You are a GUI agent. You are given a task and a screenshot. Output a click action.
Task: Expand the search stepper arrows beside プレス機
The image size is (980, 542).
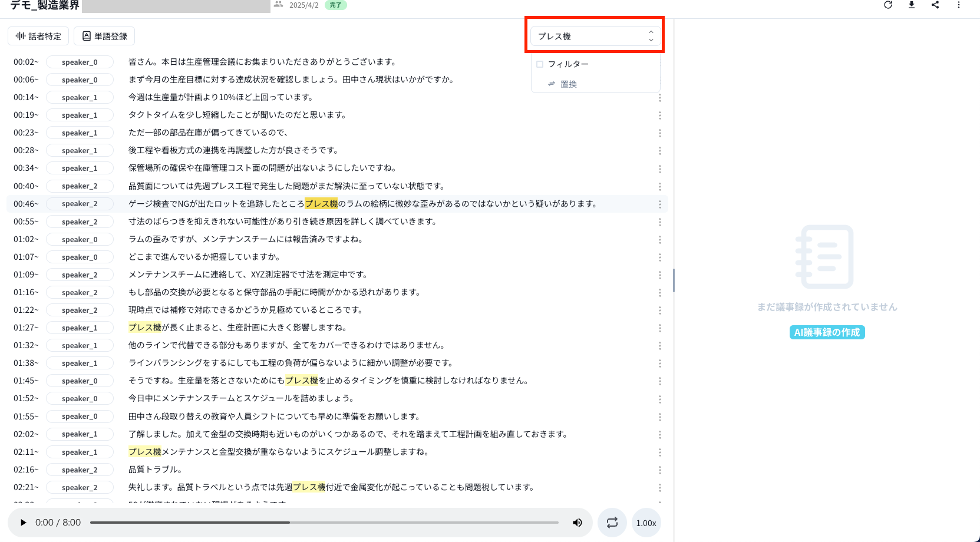click(x=651, y=36)
